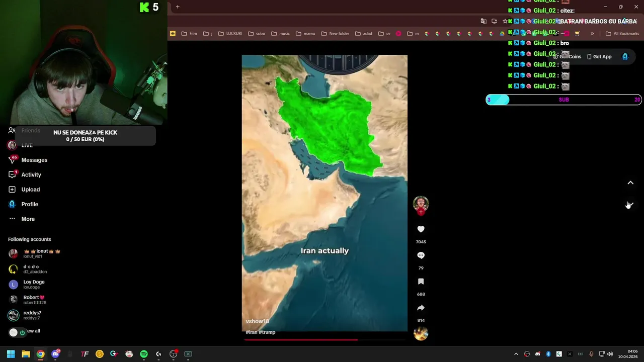Viewport: 644px width, 362px height.
Task: Follow the creator via the red plus badge
Action: 421,212
